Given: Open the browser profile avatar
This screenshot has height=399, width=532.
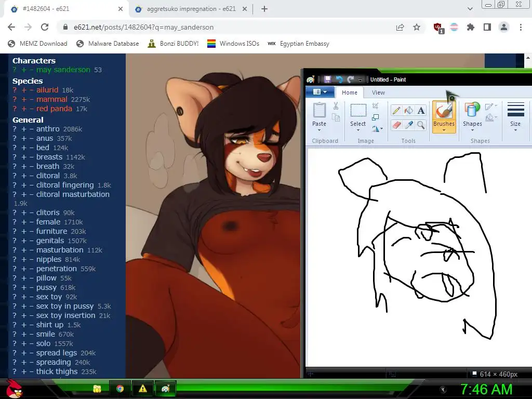Looking at the screenshot, I should coord(504,27).
